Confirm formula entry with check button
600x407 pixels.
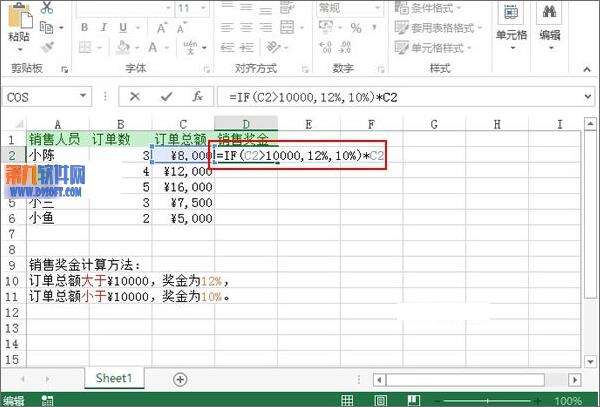(166, 97)
